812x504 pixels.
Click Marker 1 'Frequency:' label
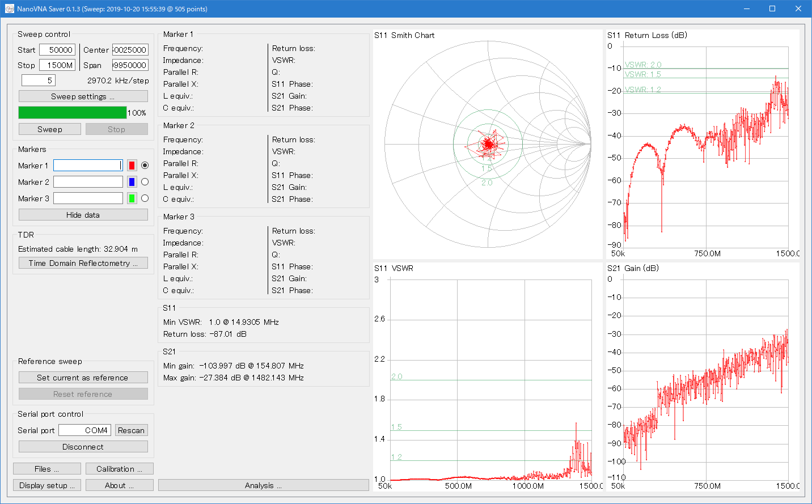[183, 49]
